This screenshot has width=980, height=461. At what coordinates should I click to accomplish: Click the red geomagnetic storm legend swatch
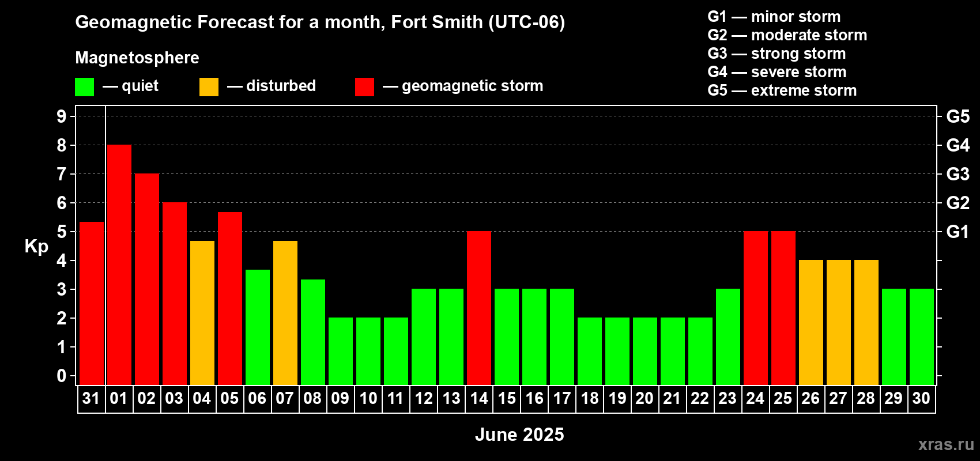coord(365,87)
